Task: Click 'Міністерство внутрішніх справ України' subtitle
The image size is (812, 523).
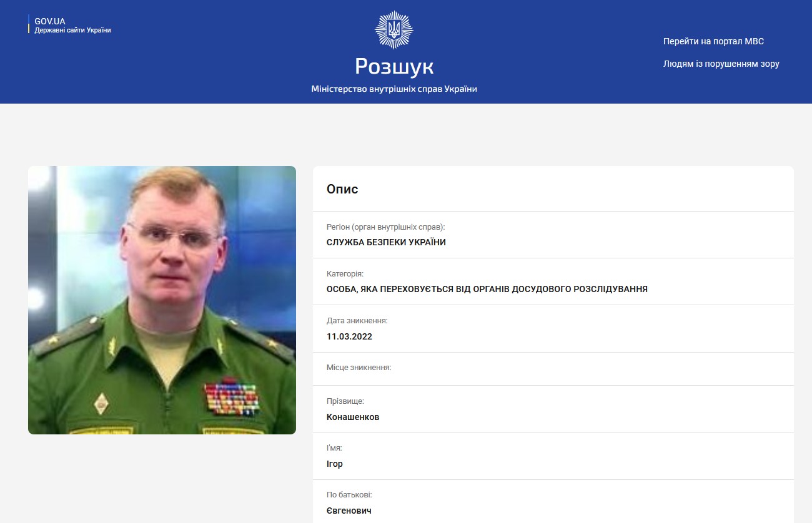Action: point(394,89)
